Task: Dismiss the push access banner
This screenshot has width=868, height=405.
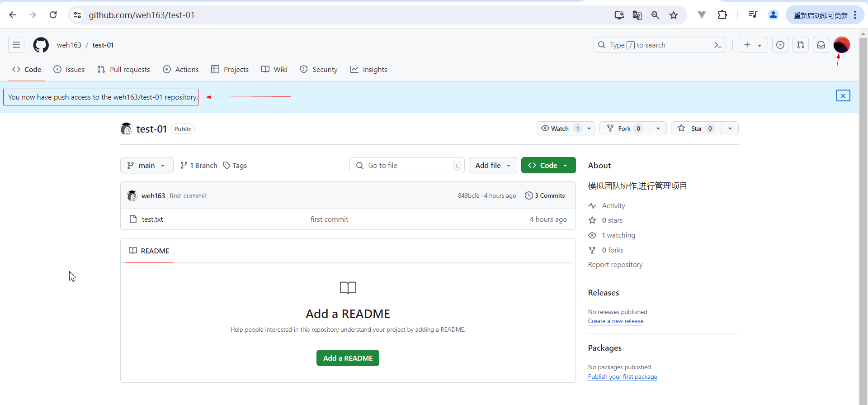Action: (x=843, y=96)
